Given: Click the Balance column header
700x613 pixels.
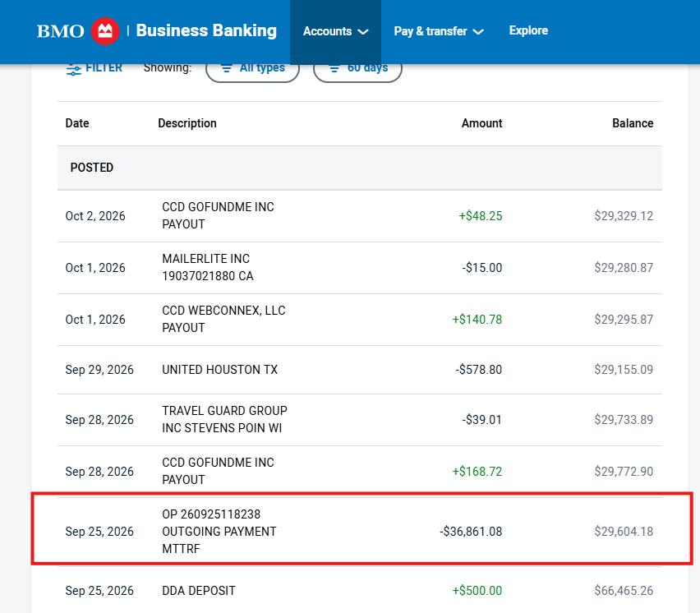Looking at the screenshot, I should point(633,123).
